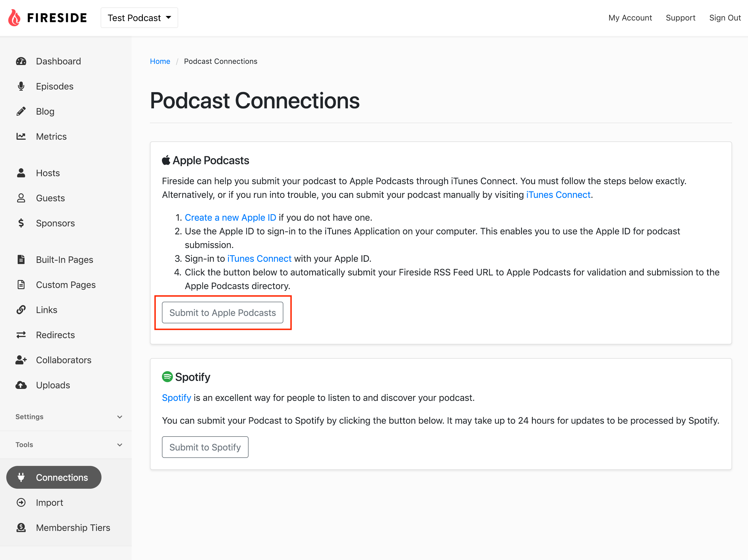Click the green Spotify logo icon
This screenshot has height=560, width=748.
point(167,377)
